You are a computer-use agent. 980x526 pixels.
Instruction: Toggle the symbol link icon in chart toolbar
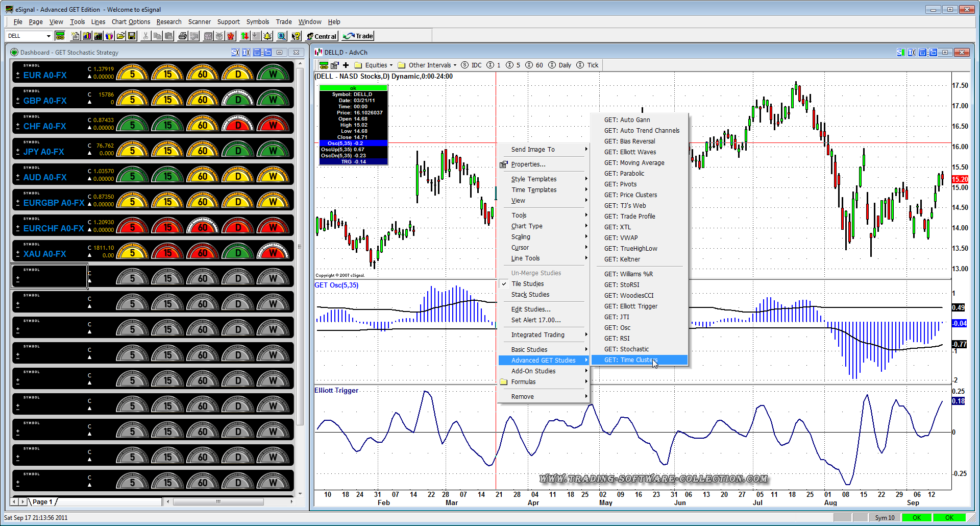pyautogui.click(x=323, y=65)
